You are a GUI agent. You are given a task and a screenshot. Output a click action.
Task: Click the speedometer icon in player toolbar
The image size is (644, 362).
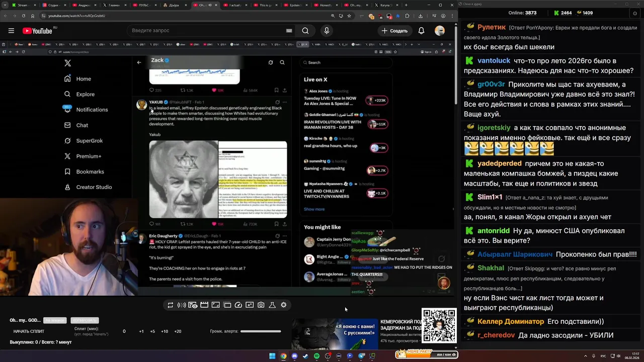tap(238, 305)
